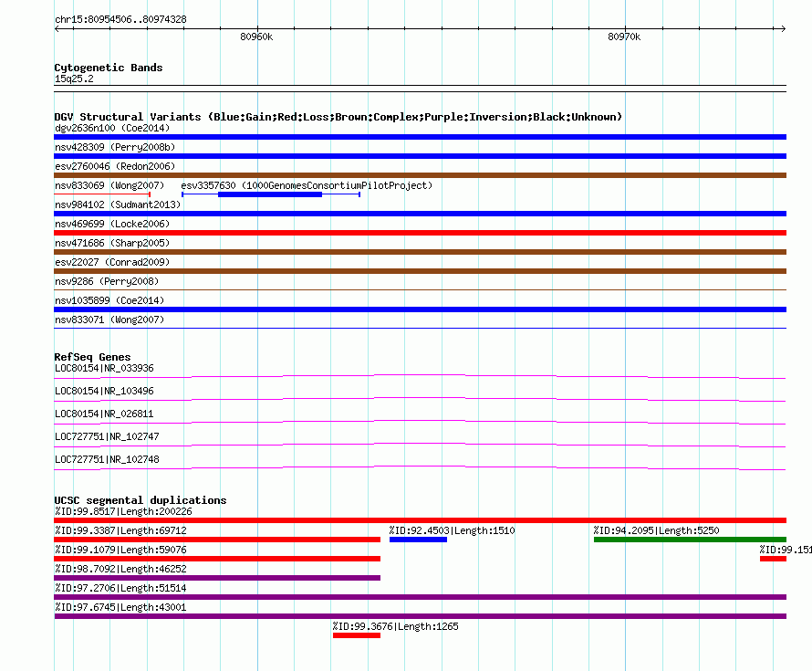
Task: Click the Cytogenetic Bands track title
Action: 109,68
